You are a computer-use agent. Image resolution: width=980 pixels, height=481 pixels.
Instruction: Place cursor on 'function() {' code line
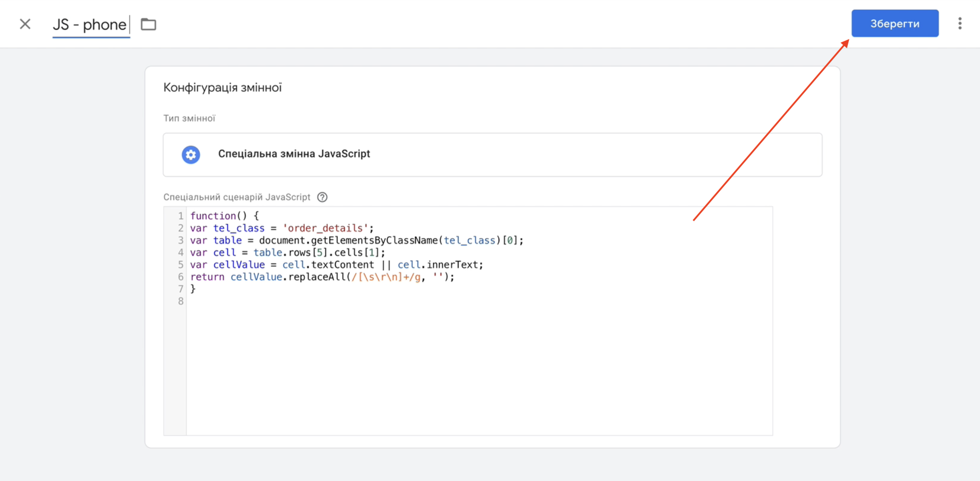tap(224, 216)
